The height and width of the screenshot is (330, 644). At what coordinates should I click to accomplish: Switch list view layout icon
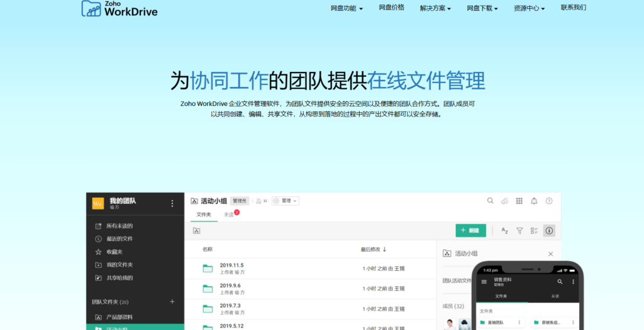tap(535, 231)
